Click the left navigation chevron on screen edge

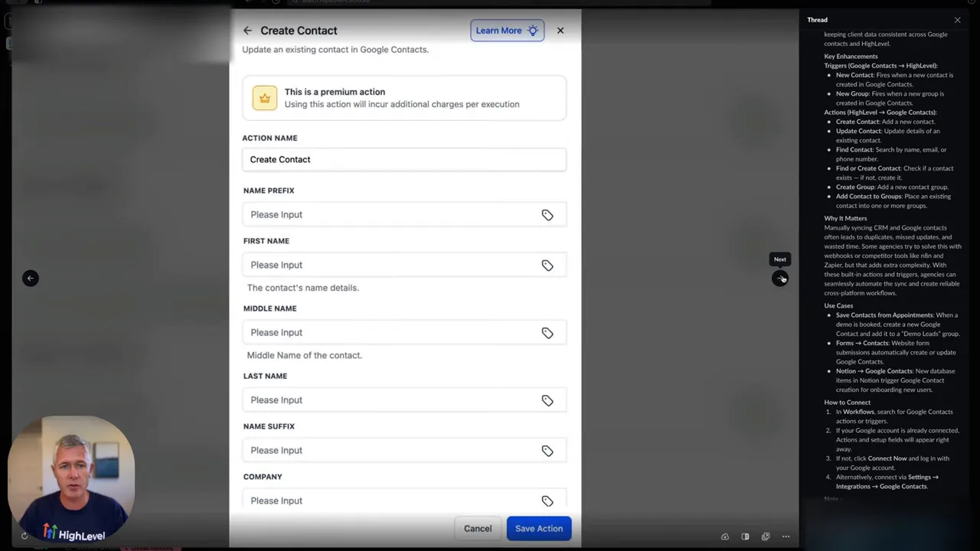pos(30,278)
